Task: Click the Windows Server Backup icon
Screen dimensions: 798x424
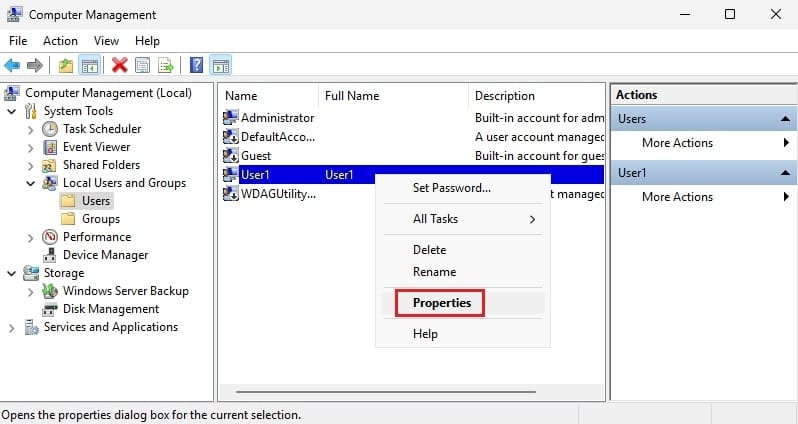Action: click(50, 291)
